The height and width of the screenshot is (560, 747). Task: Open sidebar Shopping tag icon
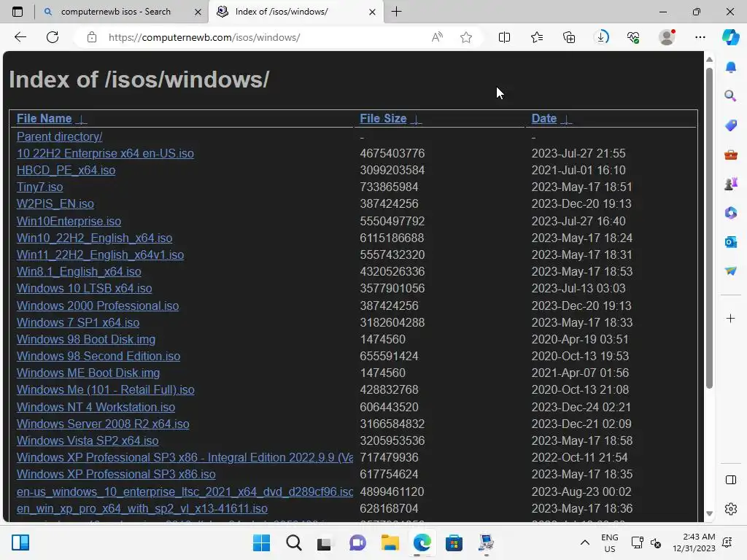(x=731, y=125)
